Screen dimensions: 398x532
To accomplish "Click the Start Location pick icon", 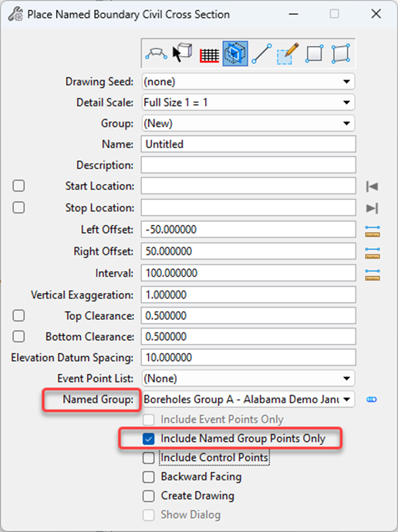I will click(373, 187).
